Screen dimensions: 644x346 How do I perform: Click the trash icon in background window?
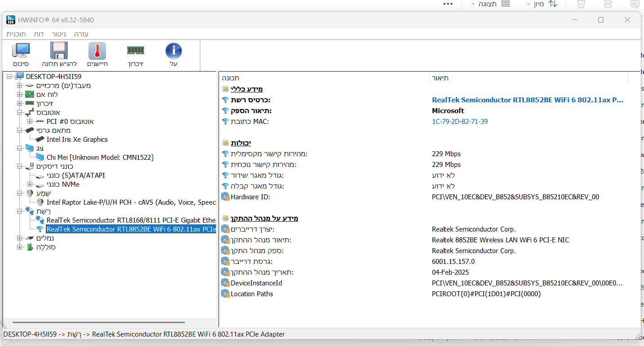point(581,4)
